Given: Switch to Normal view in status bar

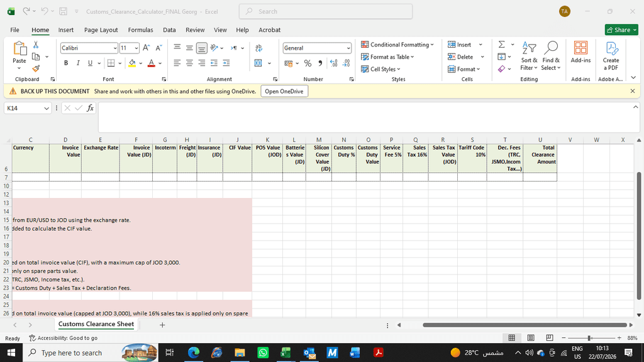Looking at the screenshot, I should click(512, 337).
